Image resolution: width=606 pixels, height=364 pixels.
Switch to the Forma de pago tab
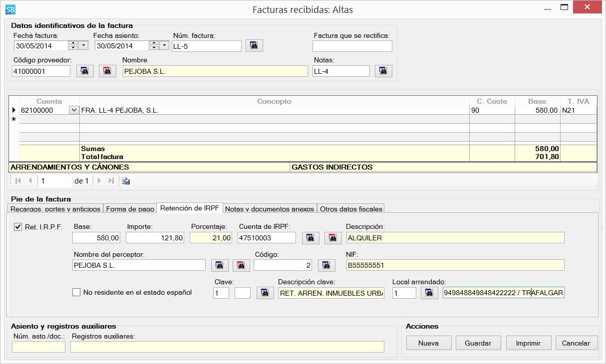click(130, 209)
